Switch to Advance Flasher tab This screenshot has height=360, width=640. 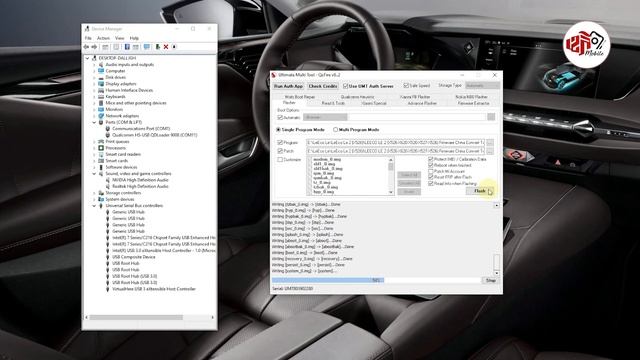[x=422, y=103]
